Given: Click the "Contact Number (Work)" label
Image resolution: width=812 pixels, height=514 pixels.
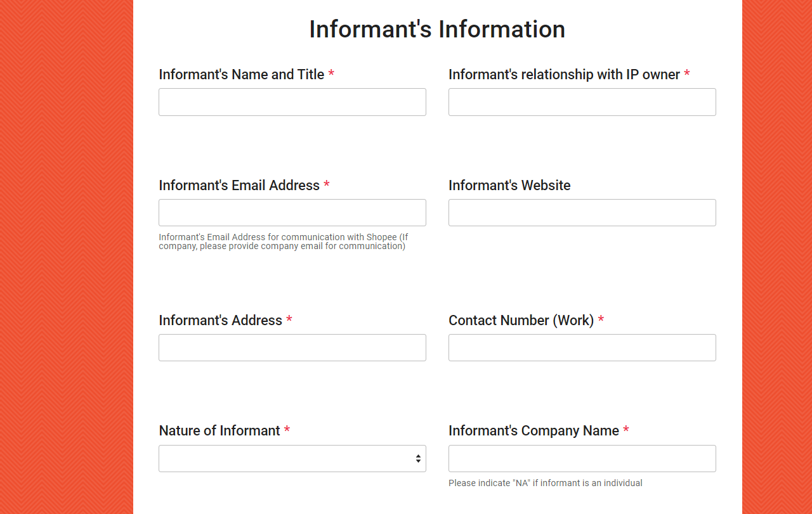Looking at the screenshot, I should coord(521,321).
